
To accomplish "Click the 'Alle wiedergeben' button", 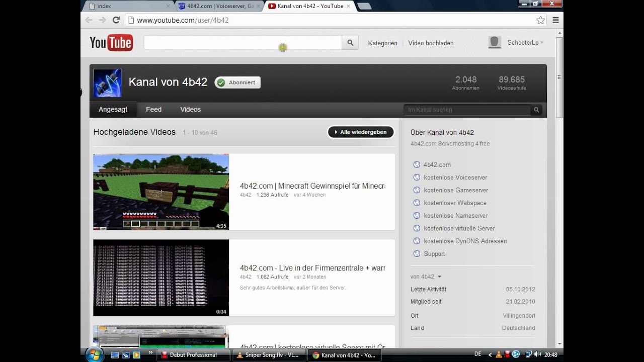I will [x=361, y=132].
